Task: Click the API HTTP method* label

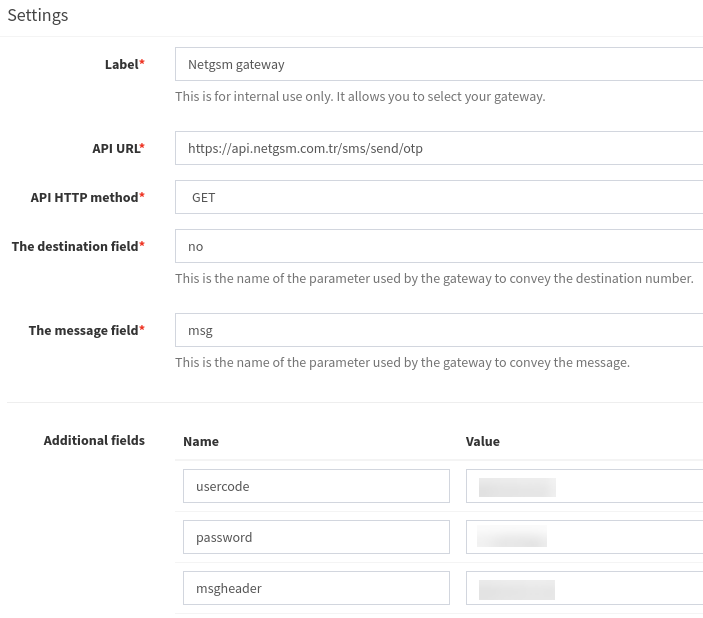Action: (87, 197)
